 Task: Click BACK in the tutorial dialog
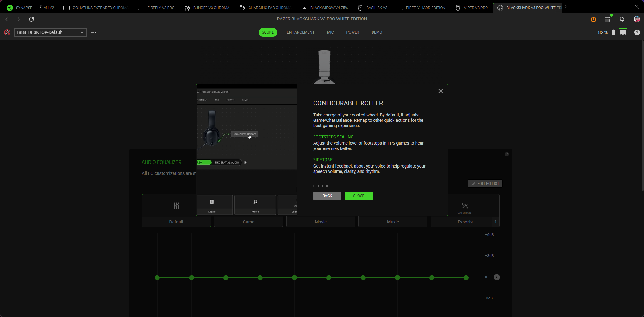327,196
